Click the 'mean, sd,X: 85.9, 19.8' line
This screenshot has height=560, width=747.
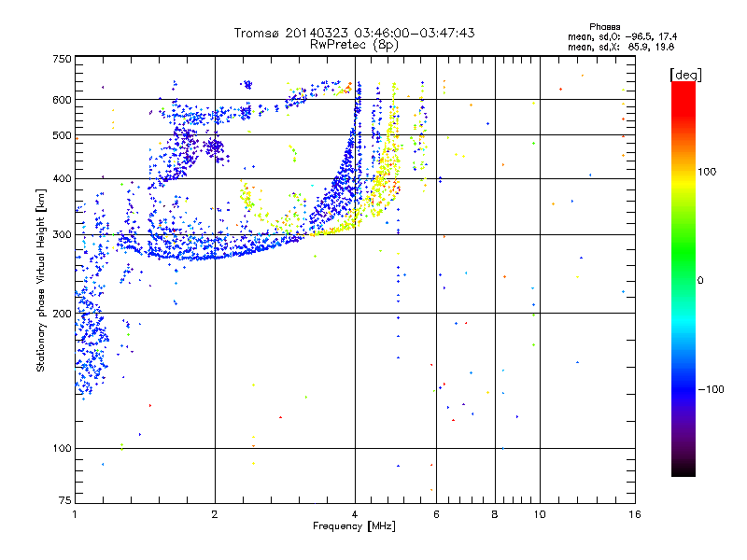(x=621, y=47)
